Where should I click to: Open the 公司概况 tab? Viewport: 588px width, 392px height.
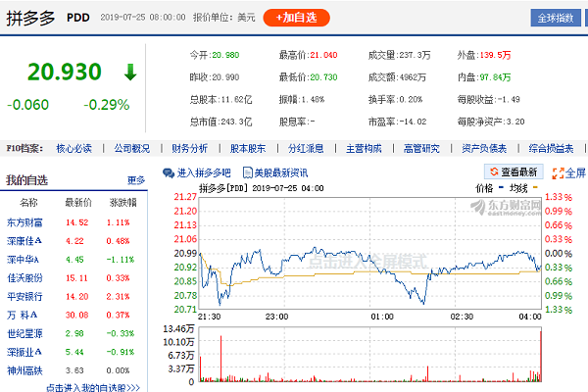[132, 149]
